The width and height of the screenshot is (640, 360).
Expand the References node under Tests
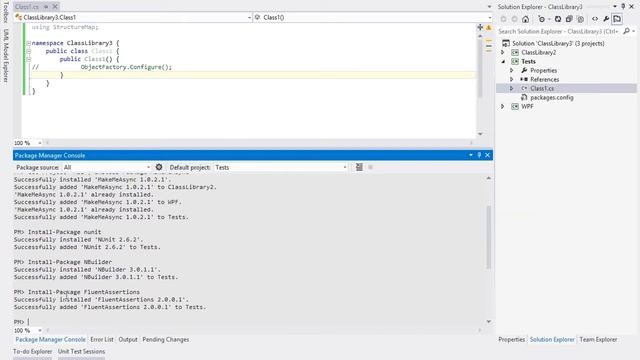pyautogui.click(x=511, y=79)
